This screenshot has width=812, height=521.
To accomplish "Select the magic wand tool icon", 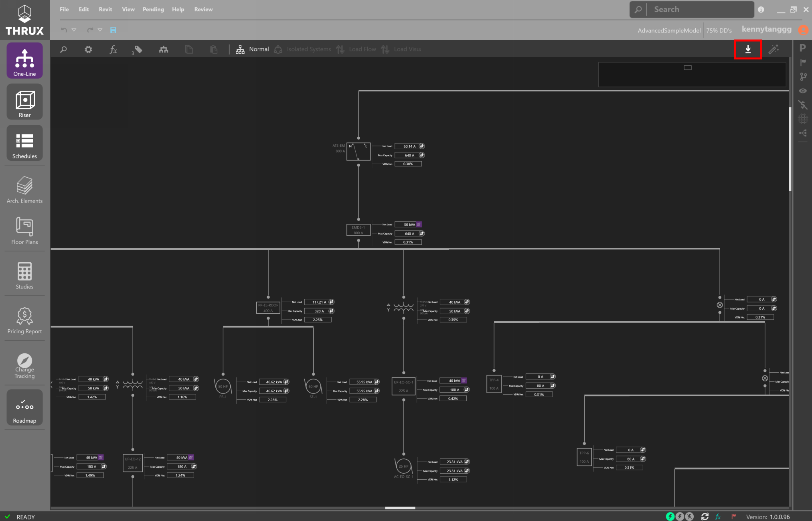I will point(774,49).
